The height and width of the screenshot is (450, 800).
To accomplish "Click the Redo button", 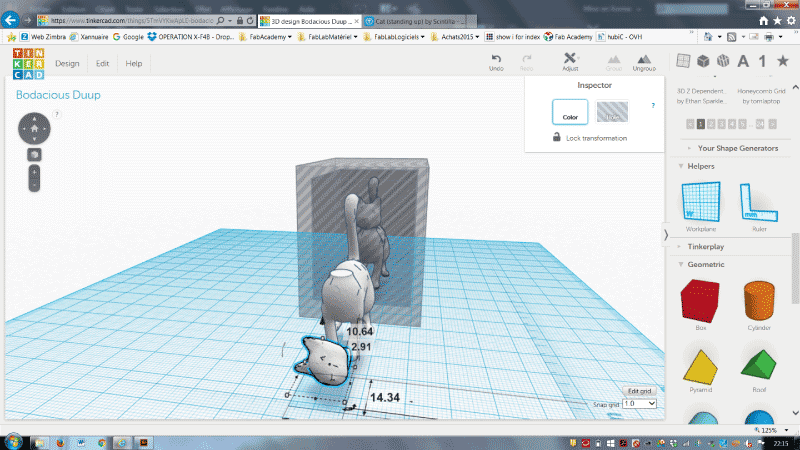I will point(526,62).
